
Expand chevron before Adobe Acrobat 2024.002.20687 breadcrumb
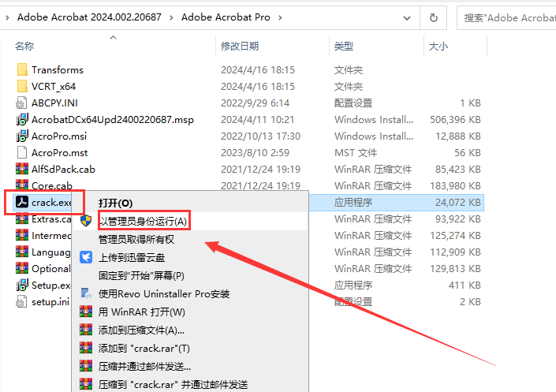(7, 17)
